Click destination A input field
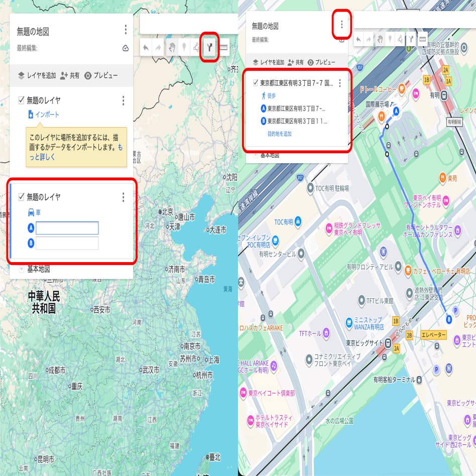Image resolution: width=476 pixels, height=476 pixels. pos(67,228)
